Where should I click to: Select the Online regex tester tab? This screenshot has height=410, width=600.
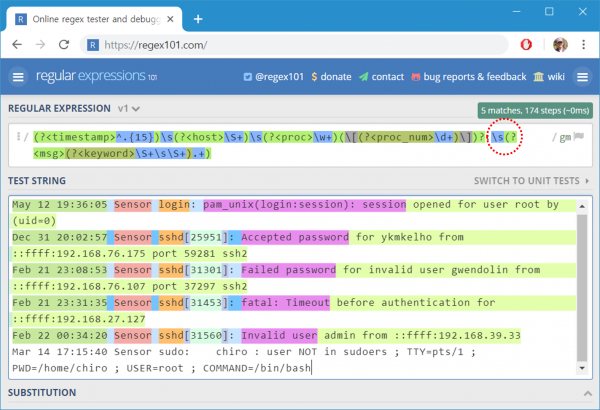(x=94, y=19)
